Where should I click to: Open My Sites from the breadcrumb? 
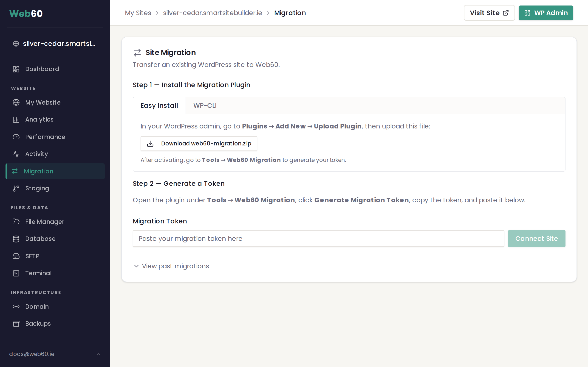(x=138, y=13)
